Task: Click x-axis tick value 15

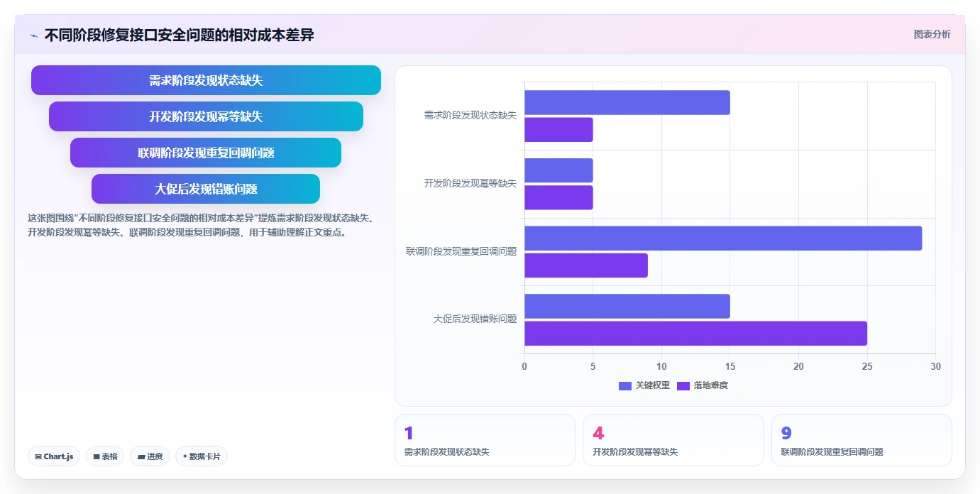Action: 730,366
